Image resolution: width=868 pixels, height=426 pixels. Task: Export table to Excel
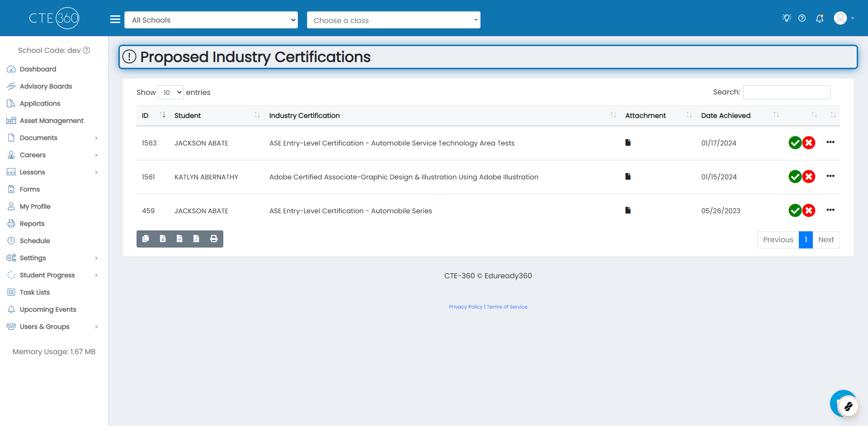point(163,239)
